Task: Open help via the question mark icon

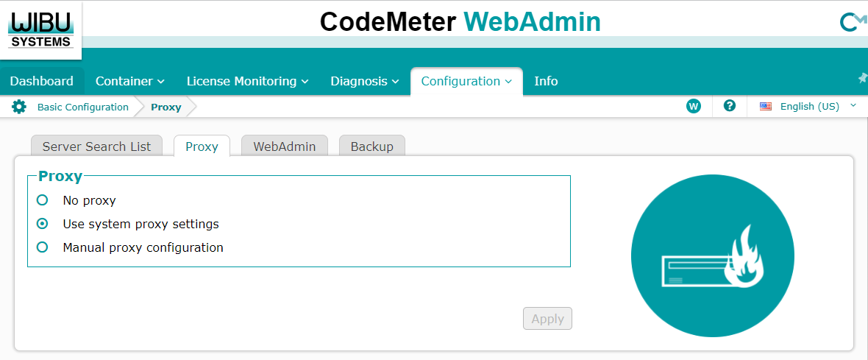Action: coord(730,106)
